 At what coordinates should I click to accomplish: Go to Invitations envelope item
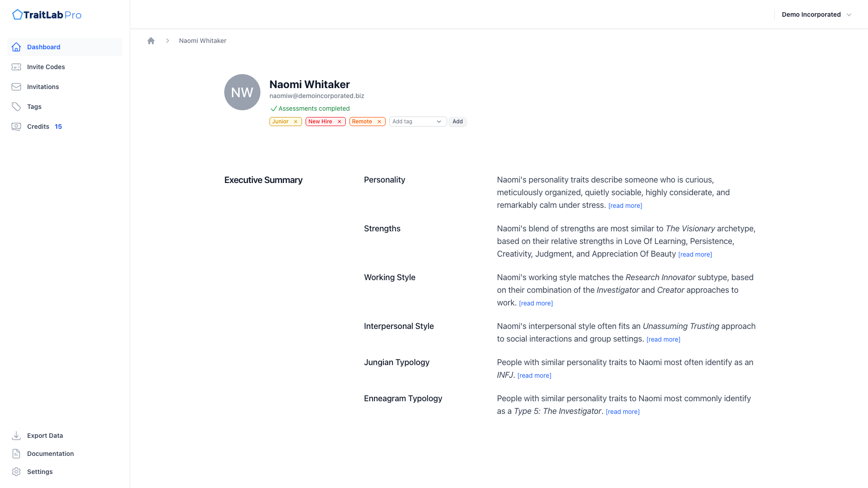(43, 87)
